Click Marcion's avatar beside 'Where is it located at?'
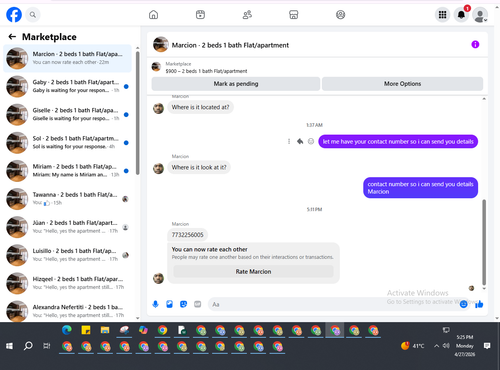 click(x=158, y=108)
